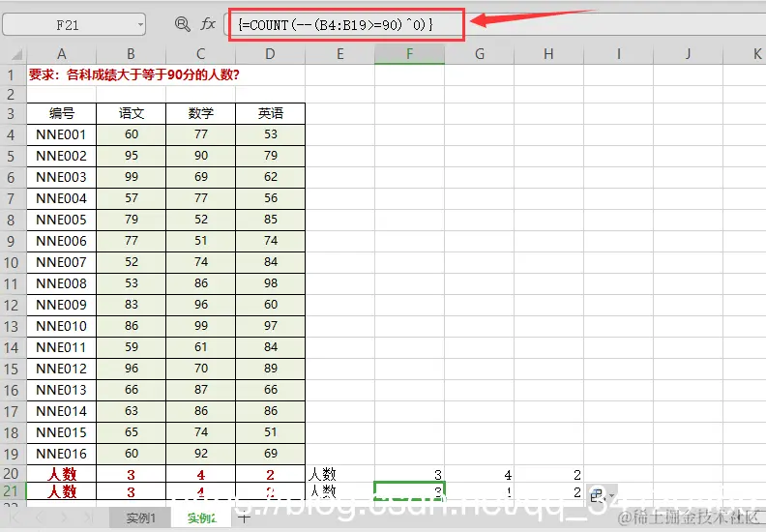The height and width of the screenshot is (532, 766).
Task: Select red count 4 in cell C20
Action: coord(201,474)
